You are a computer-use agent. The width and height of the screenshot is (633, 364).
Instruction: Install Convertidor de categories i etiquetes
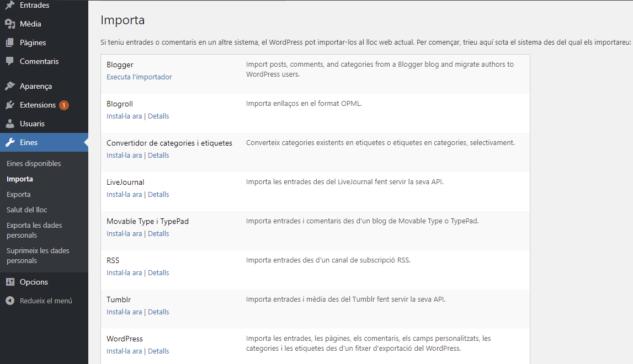[x=124, y=156]
